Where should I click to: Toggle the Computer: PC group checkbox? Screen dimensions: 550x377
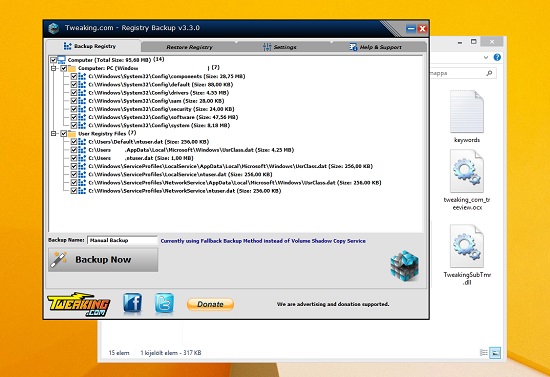(63, 68)
